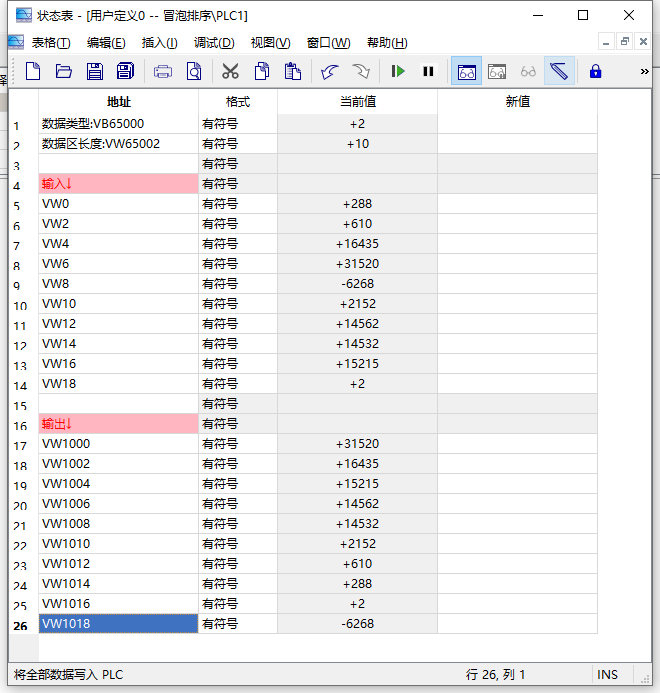Click the Write All pencil icon
Viewport: 660px width, 693px height.
(x=559, y=71)
